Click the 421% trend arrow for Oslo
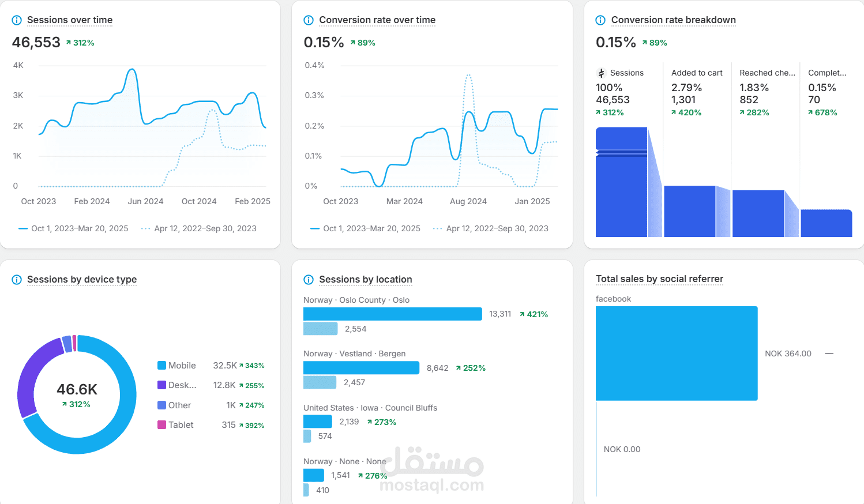Image resolution: width=864 pixels, height=504 pixels. pos(522,314)
